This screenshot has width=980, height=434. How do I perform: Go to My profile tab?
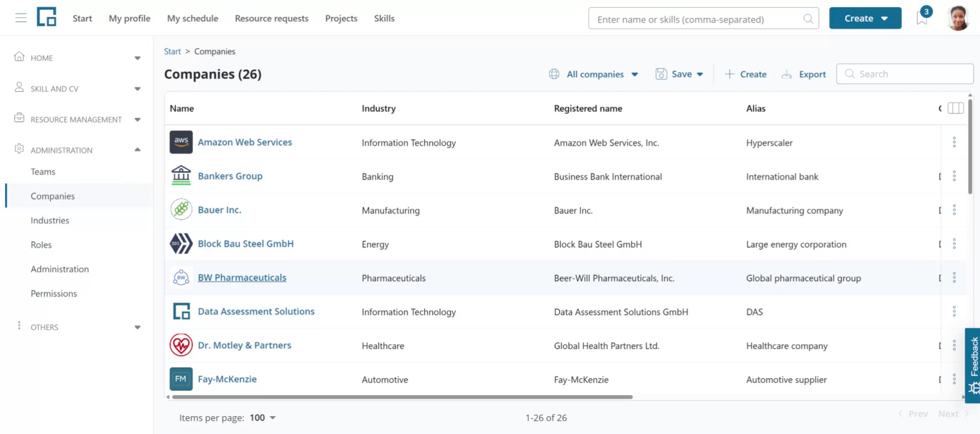click(x=129, y=18)
